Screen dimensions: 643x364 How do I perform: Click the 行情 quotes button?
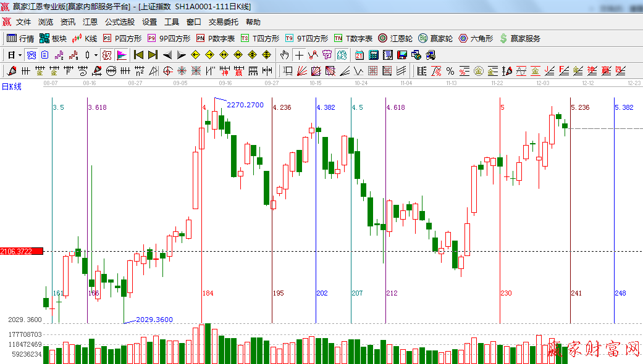pos(20,38)
